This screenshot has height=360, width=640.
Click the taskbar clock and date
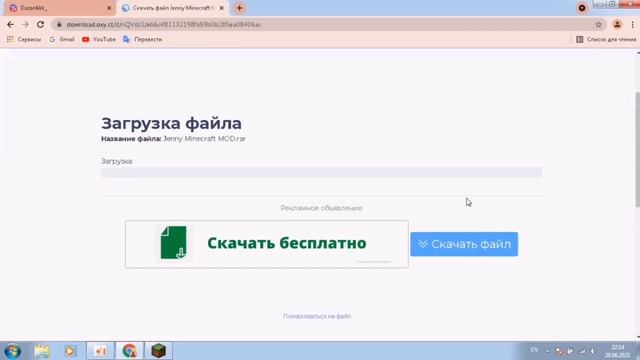618,351
